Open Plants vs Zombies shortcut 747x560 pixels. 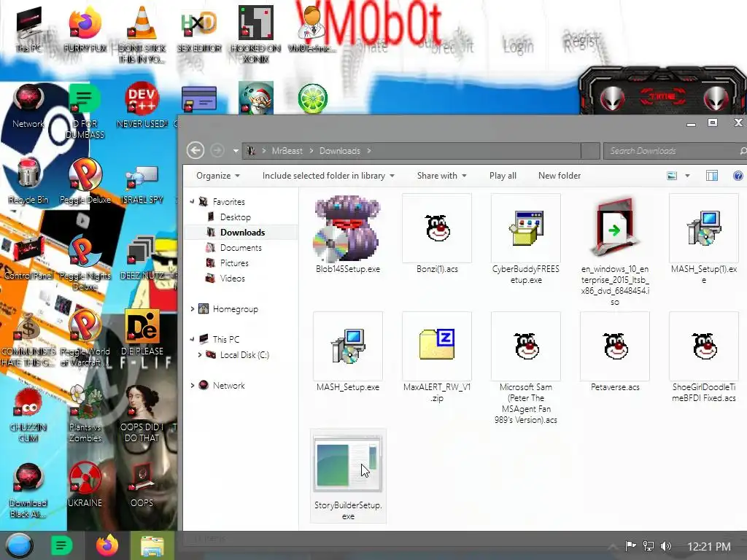(85, 414)
